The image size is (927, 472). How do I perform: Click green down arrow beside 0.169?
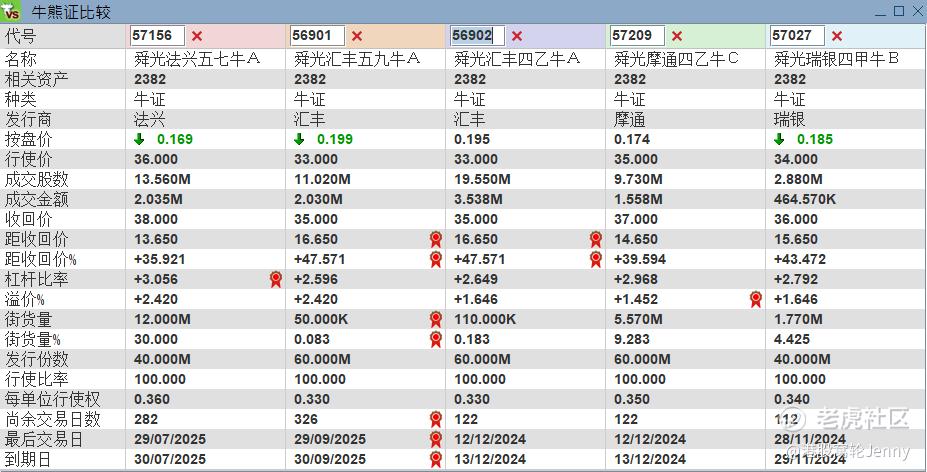[139, 139]
